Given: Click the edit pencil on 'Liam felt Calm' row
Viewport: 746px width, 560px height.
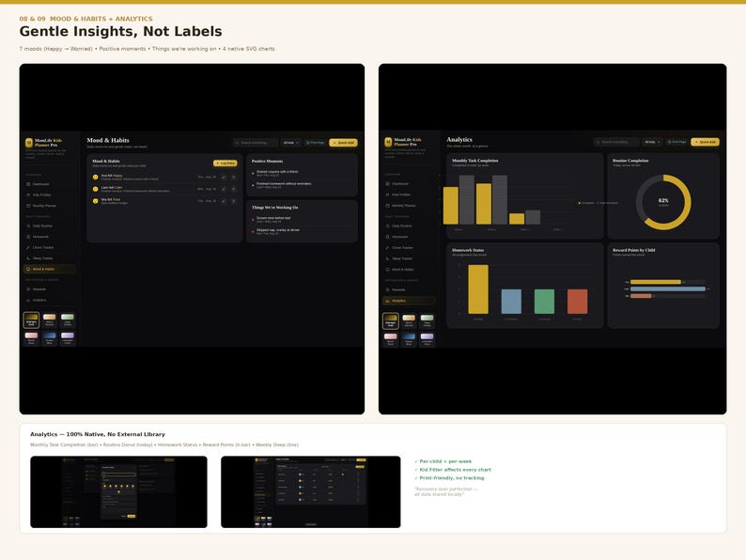Looking at the screenshot, I should 224,189.
